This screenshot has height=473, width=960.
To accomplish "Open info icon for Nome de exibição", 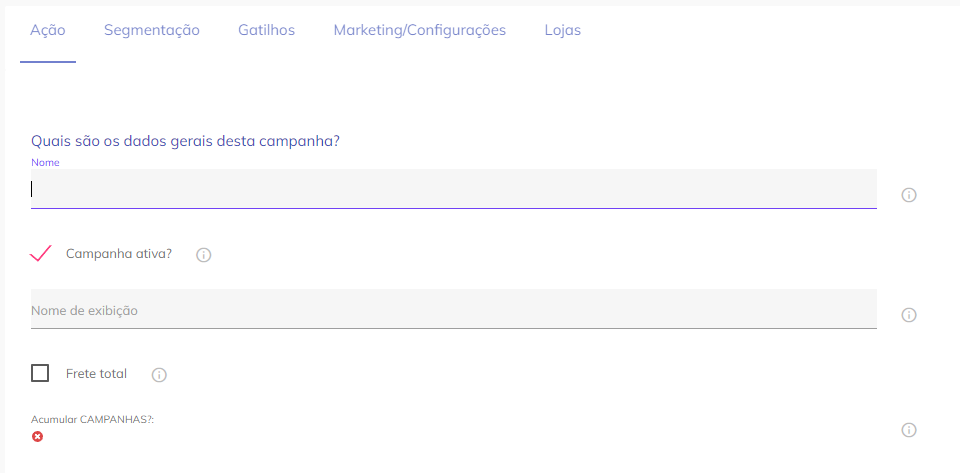I will click(x=909, y=315).
